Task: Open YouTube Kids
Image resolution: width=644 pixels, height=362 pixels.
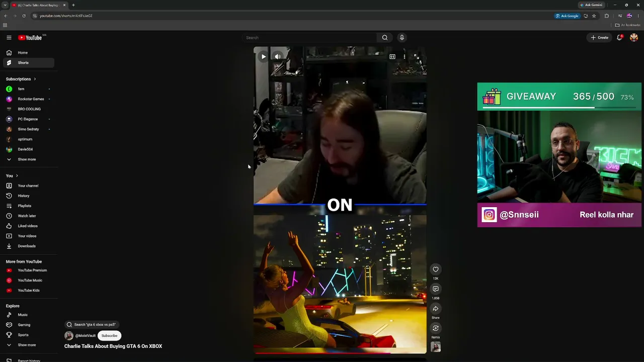Action: [29, 291]
